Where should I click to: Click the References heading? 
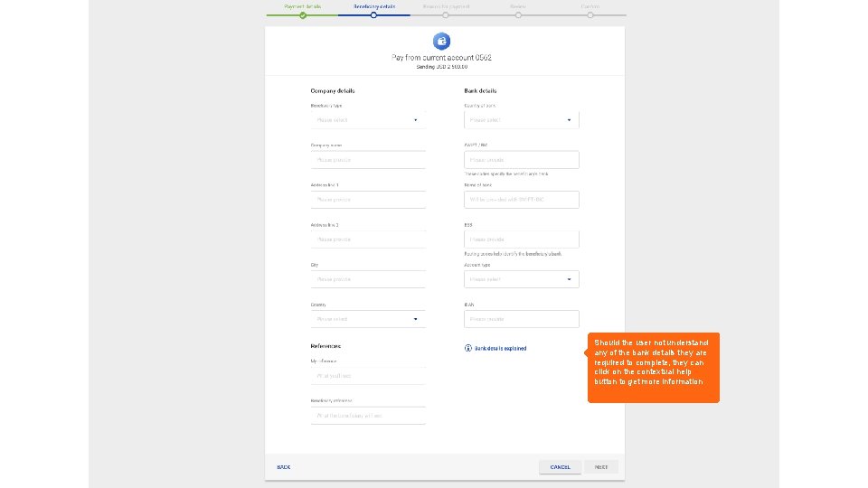coord(325,346)
